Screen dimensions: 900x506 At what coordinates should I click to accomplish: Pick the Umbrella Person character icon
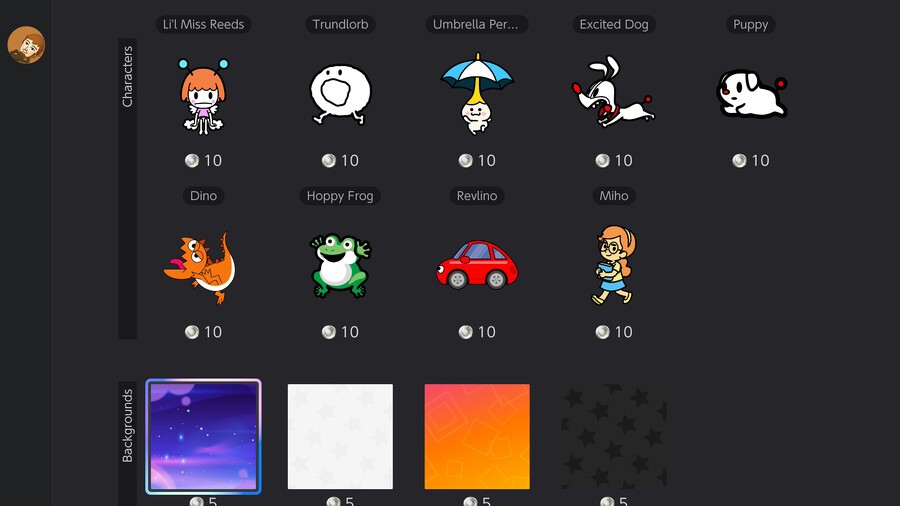(477, 94)
